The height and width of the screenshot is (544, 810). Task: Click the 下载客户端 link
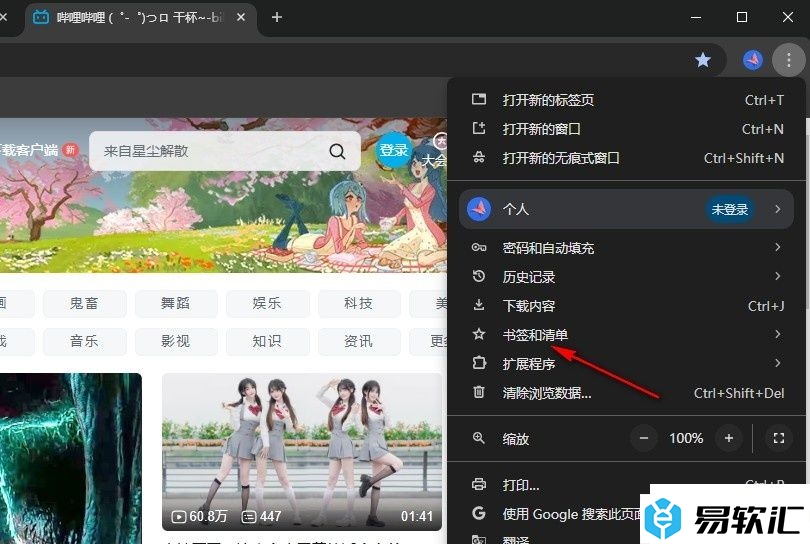coord(30,150)
